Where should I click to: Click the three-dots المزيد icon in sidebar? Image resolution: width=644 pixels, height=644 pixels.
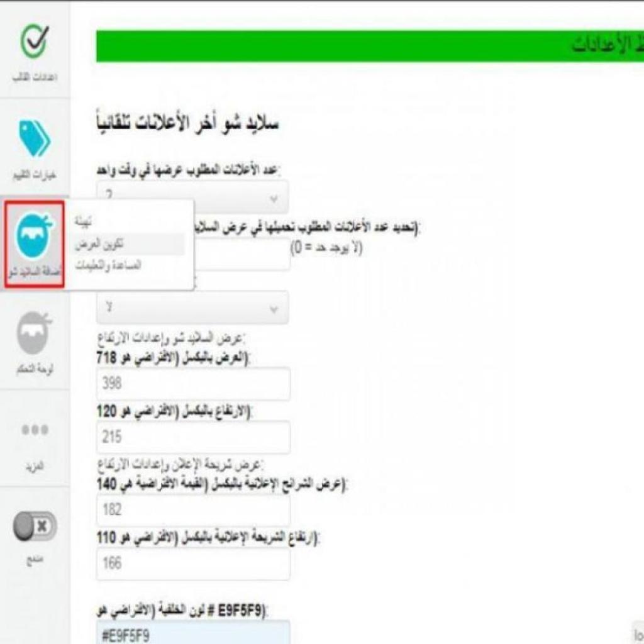click(x=35, y=430)
